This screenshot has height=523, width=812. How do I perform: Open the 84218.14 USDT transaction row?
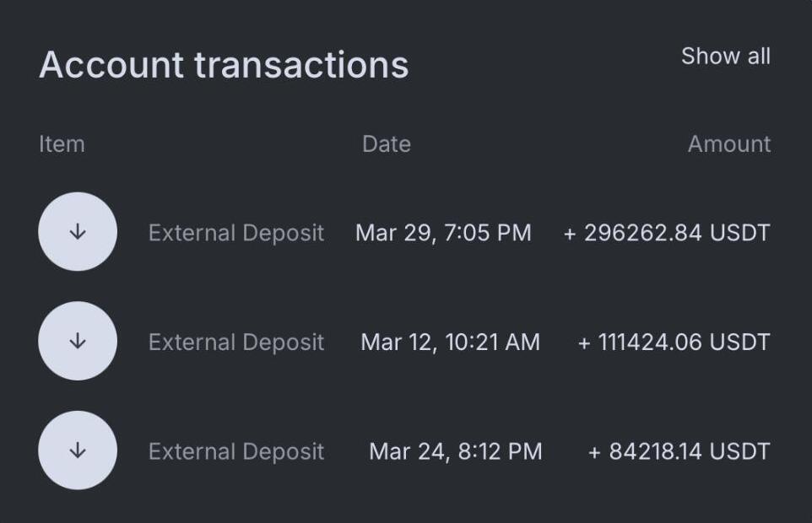click(404, 450)
